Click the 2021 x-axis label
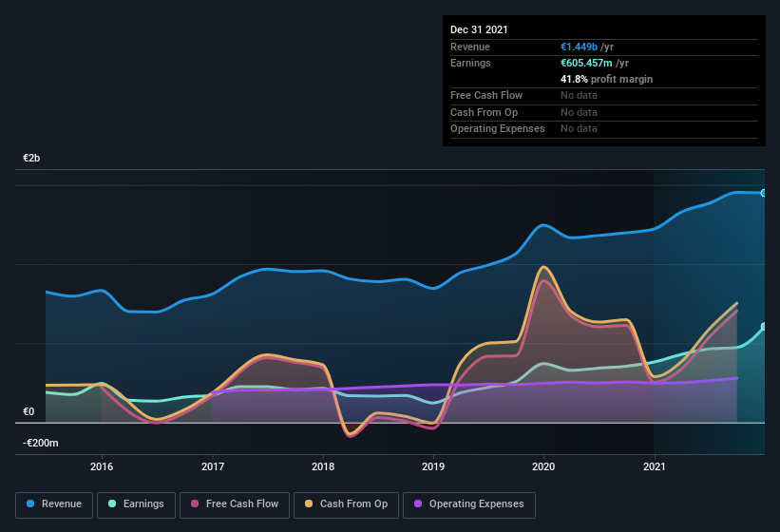Image resolution: width=780 pixels, height=532 pixels. click(655, 466)
